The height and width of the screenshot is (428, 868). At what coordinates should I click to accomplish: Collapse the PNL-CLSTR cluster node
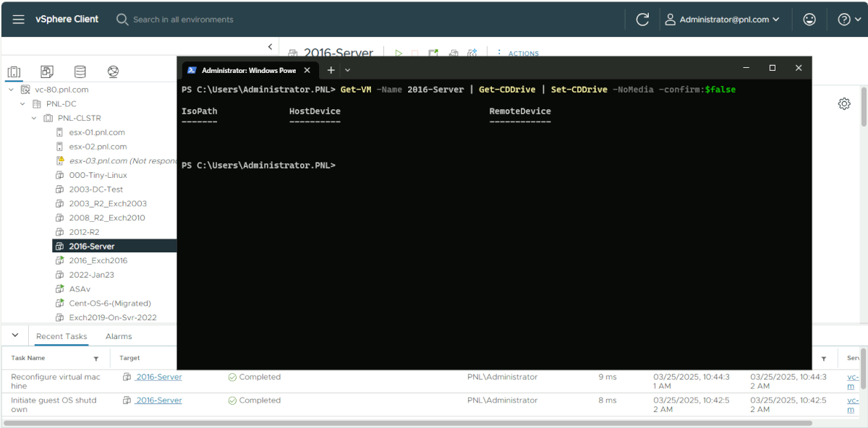(34, 118)
